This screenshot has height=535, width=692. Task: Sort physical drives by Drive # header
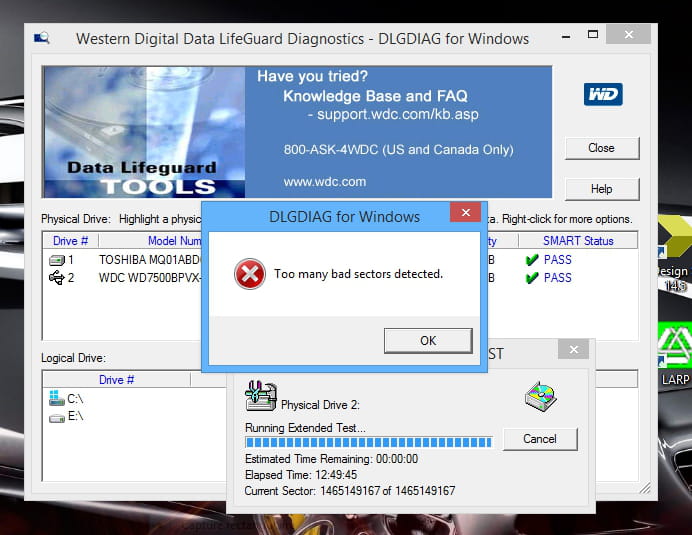click(x=71, y=241)
